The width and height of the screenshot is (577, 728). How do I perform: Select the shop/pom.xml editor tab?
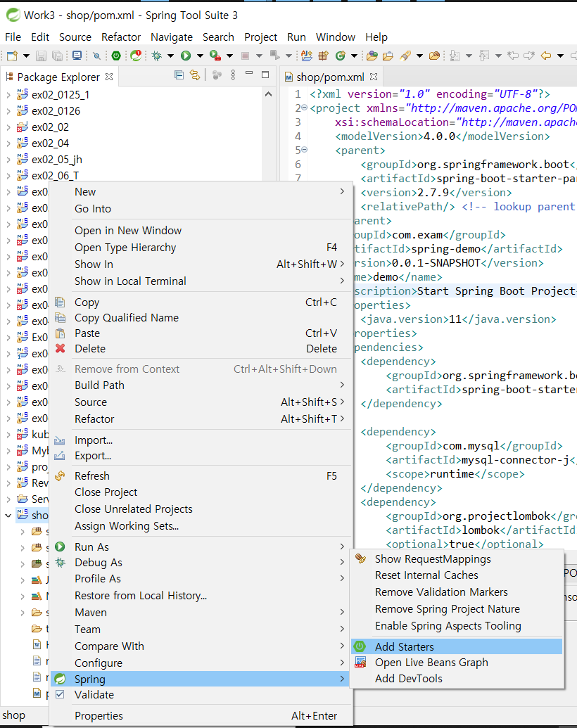pyautogui.click(x=330, y=77)
